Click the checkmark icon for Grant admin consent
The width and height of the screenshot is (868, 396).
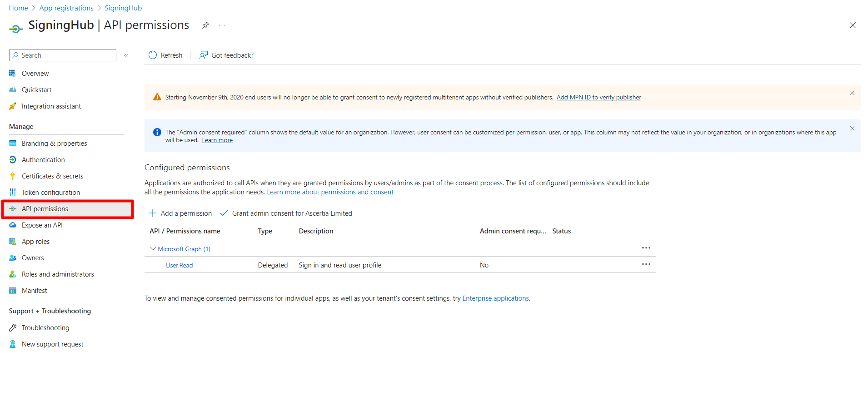tap(224, 213)
